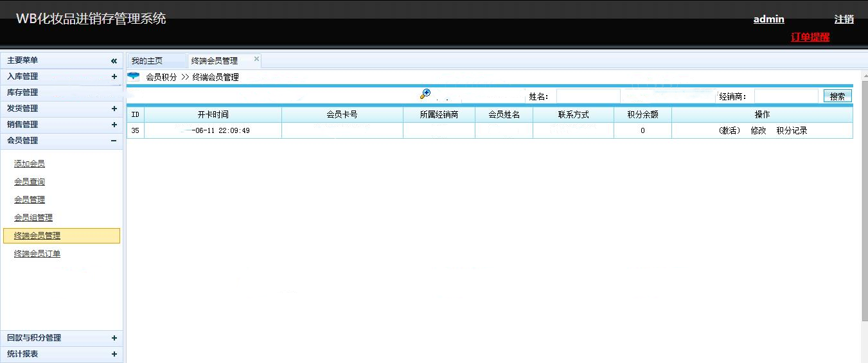This screenshot has height=363, width=868.
Task: Open 积分记录 for member 35
Action: [792, 130]
